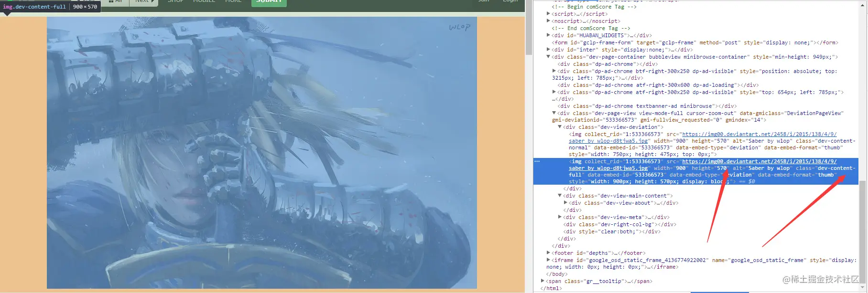The image size is (868, 293).
Task: Expand the noscript element node
Action: coord(548,21)
